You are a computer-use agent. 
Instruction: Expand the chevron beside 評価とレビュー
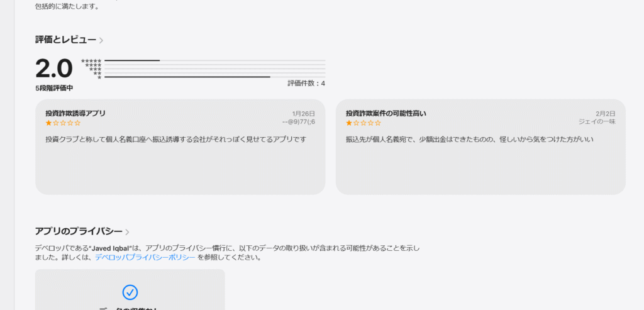pos(101,40)
